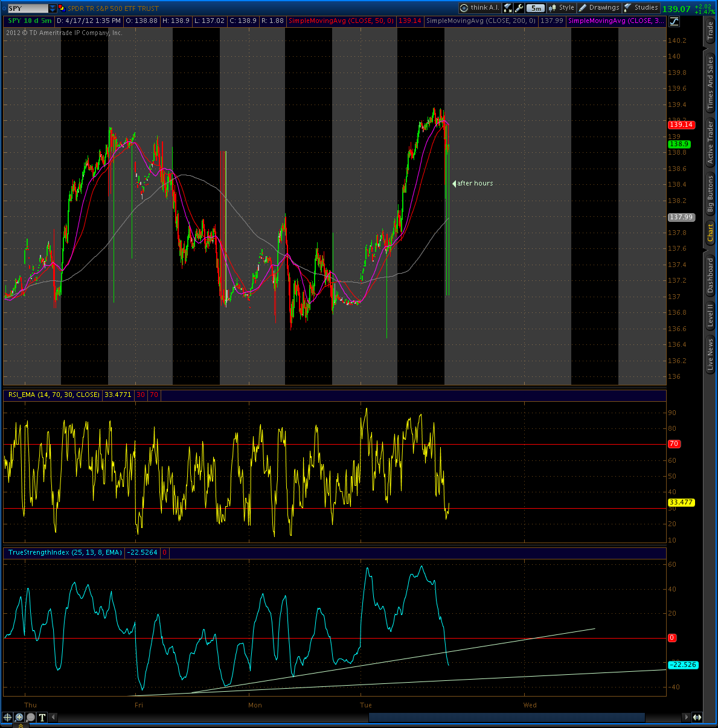The image size is (718, 728).
Task: Click the gray 137.99 price bubble
Action: coord(681,217)
